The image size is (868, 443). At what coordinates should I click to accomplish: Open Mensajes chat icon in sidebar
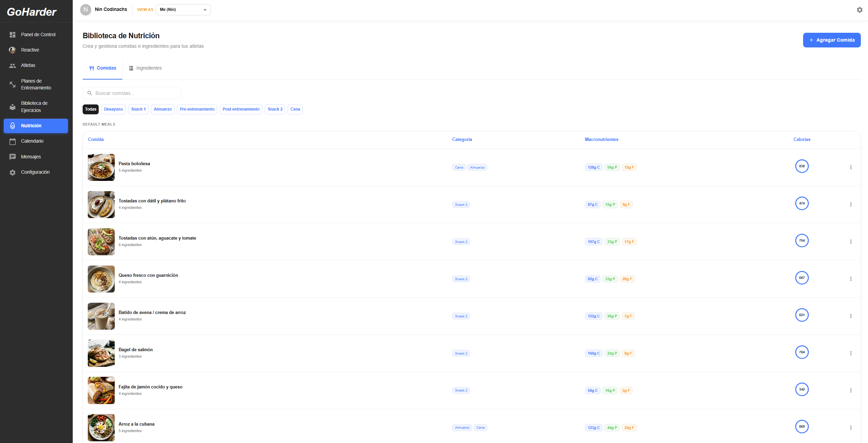click(x=13, y=157)
